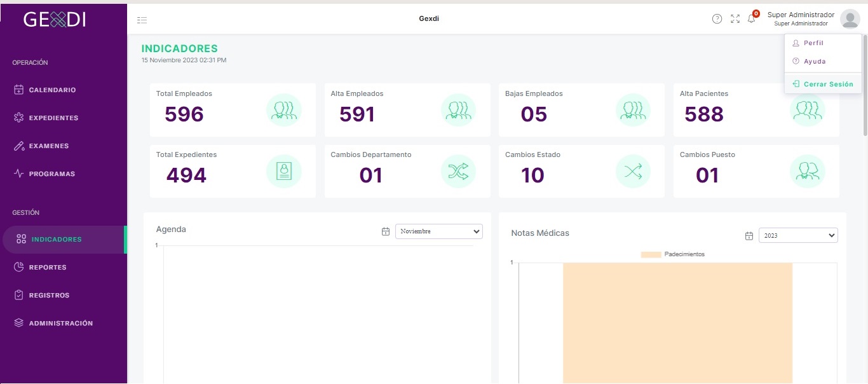This screenshot has height=384, width=868.
Task: Open Programas in the sidebar
Action: pos(64,174)
